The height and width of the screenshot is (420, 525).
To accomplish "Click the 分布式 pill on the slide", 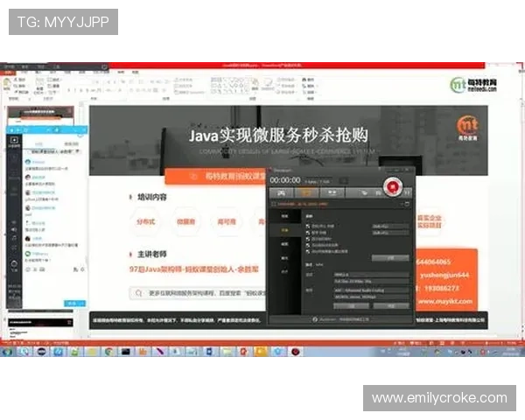I will [146, 221].
